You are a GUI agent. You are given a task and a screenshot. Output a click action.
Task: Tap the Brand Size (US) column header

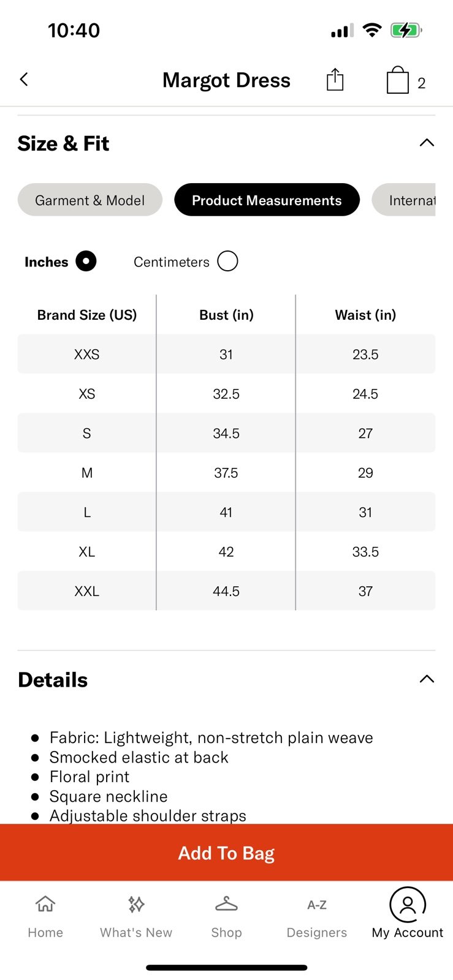[87, 315]
